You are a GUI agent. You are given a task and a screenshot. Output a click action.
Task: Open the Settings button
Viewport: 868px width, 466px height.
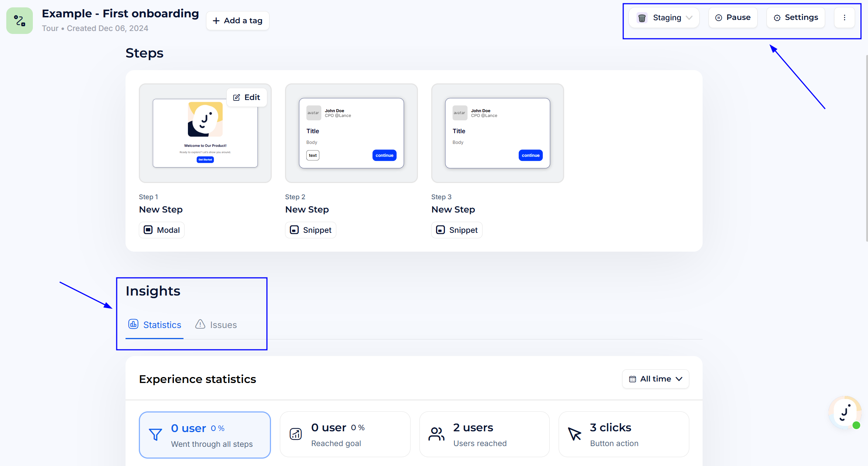coord(796,18)
